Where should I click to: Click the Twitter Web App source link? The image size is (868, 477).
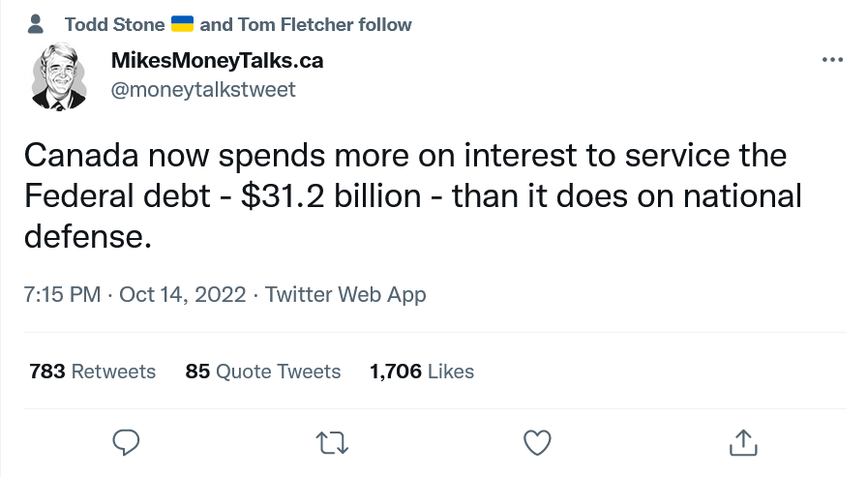tap(345, 294)
